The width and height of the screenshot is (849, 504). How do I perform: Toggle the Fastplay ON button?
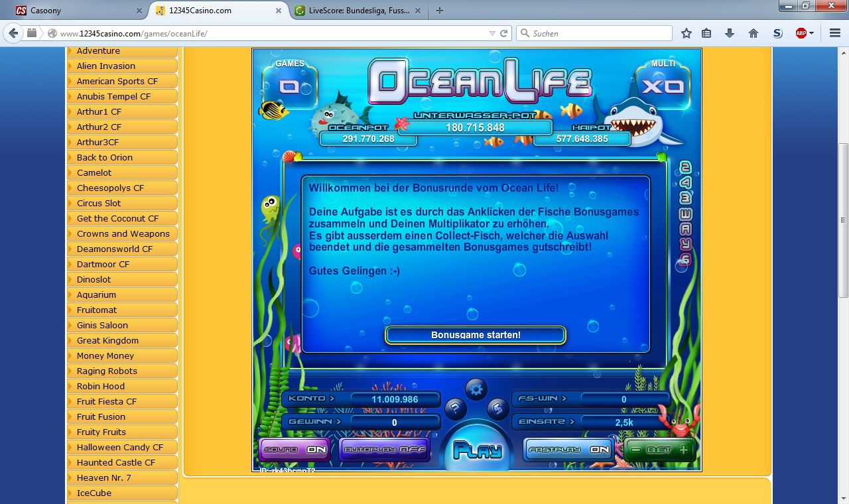[568, 450]
